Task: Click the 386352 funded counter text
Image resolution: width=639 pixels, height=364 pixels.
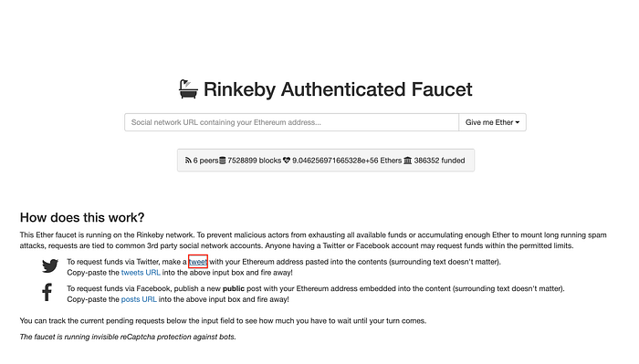Action: (x=439, y=161)
